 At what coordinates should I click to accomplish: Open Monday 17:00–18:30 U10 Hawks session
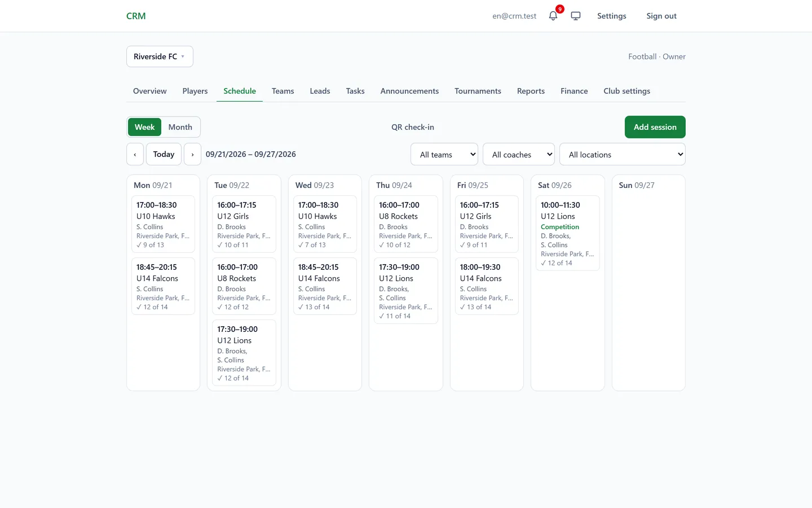[x=164, y=224]
